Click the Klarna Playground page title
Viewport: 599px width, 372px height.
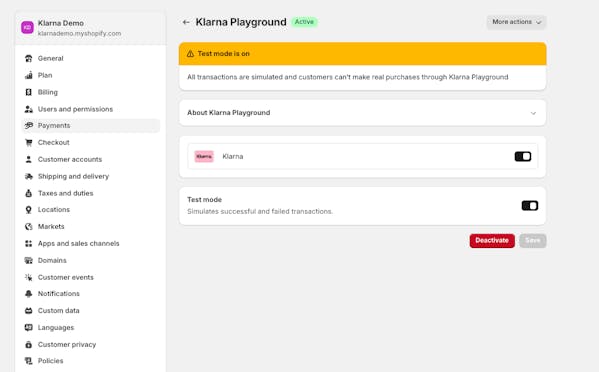point(241,22)
